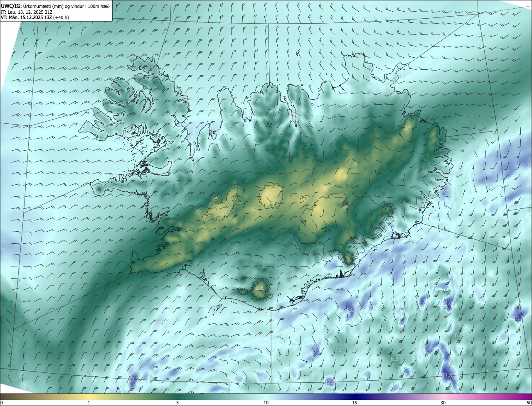Click the '13.8' precipitation value in the southeast sea
The image size is (532, 406).
click(x=447, y=375)
